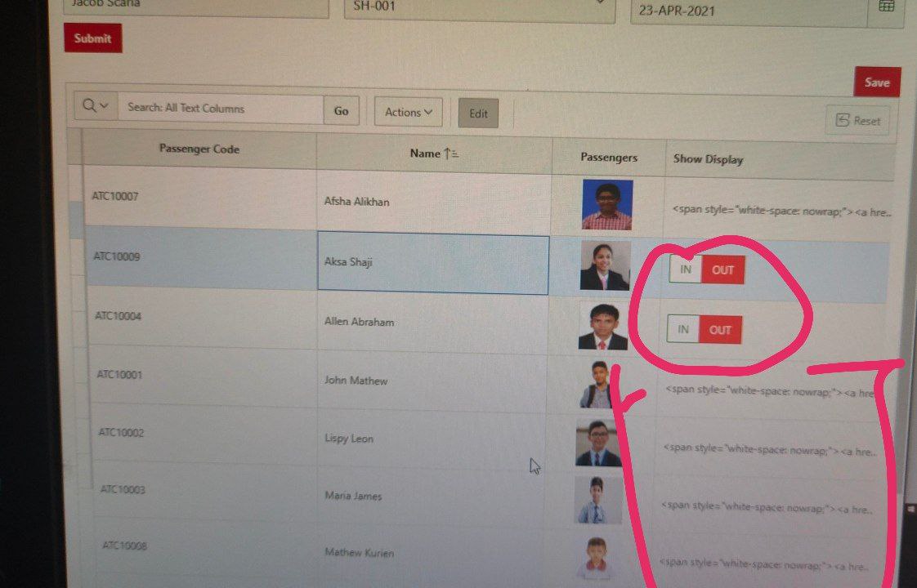This screenshot has height=588, width=917.
Task: Open the search column magnifier menu
Action: coord(96,106)
